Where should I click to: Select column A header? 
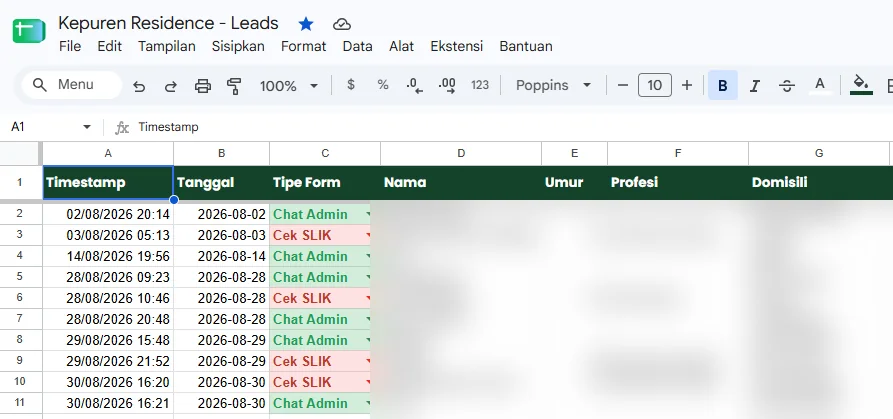(108, 153)
